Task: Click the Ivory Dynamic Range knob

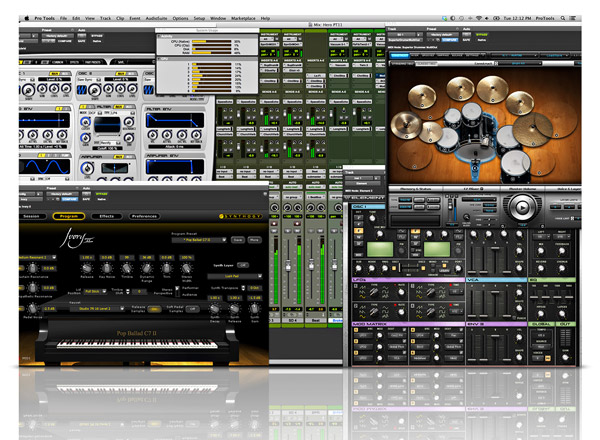Action: pos(147,268)
